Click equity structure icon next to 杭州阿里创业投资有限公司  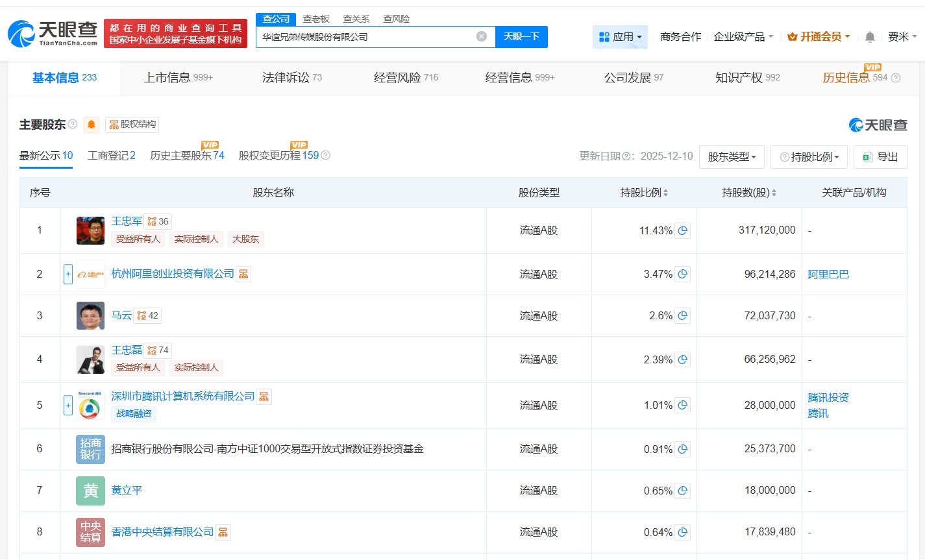[x=243, y=274]
